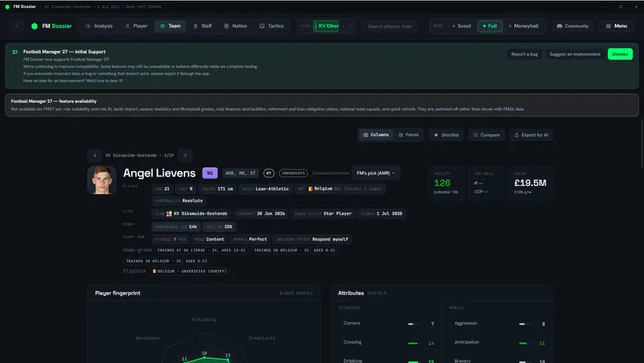The height and width of the screenshot is (363, 644).
Task: Switch mode to Moneyball
Action: (x=524, y=26)
